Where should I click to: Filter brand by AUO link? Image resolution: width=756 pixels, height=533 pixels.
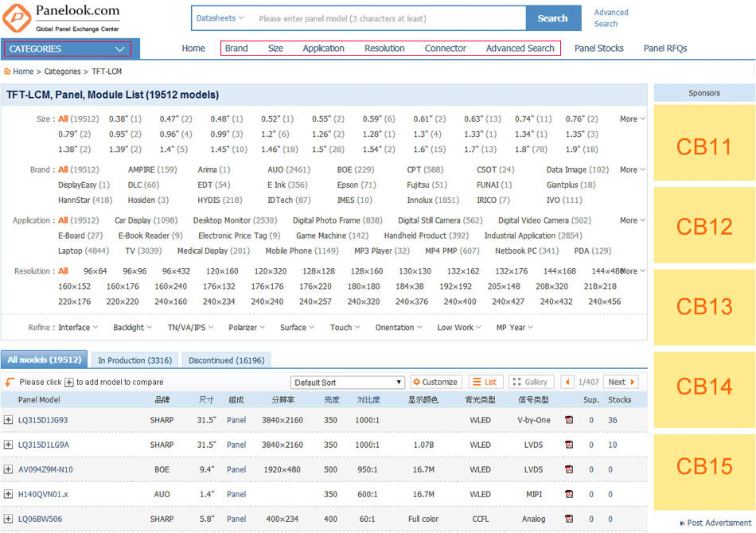click(277, 169)
